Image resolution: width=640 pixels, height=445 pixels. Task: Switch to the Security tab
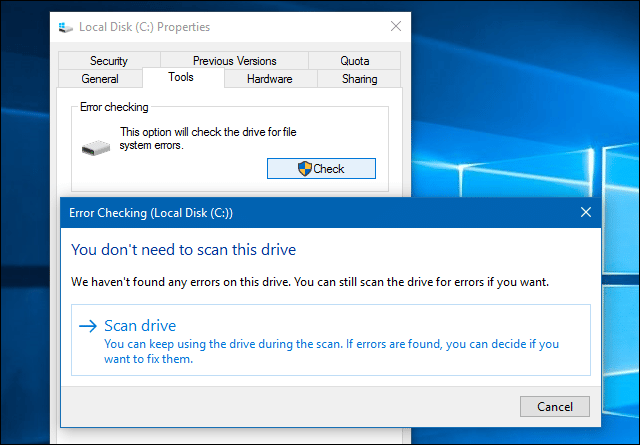[x=109, y=61]
